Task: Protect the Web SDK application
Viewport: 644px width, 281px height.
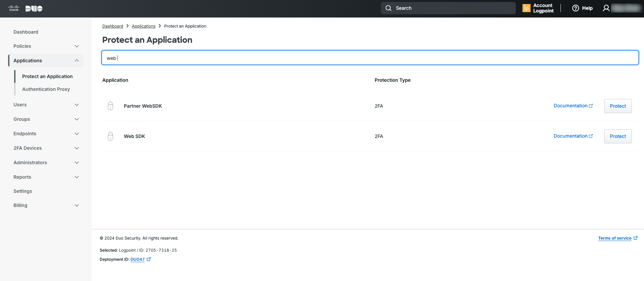Action: point(618,136)
